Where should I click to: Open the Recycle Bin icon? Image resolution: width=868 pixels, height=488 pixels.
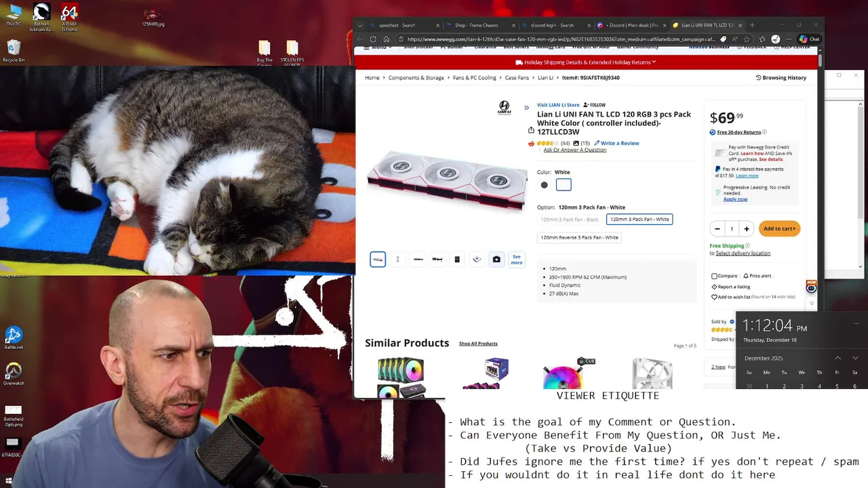14,51
